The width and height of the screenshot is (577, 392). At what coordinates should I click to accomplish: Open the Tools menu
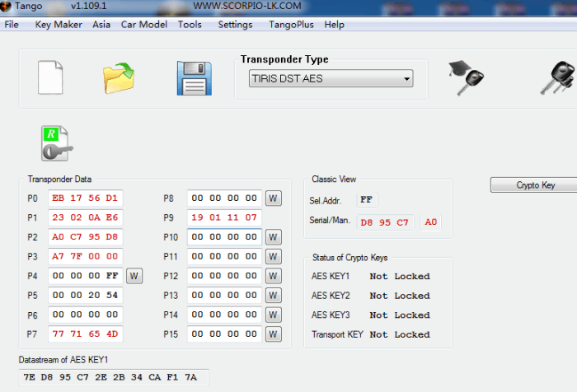point(190,25)
